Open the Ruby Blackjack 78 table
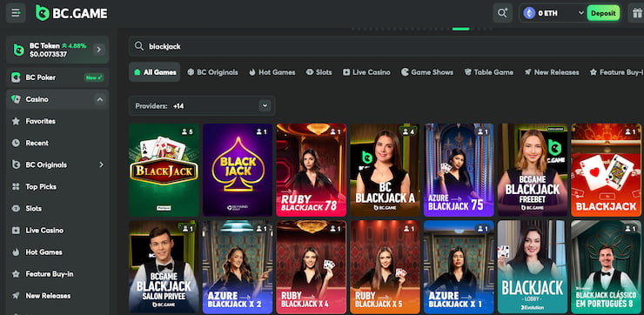644x315 pixels. 312,170
